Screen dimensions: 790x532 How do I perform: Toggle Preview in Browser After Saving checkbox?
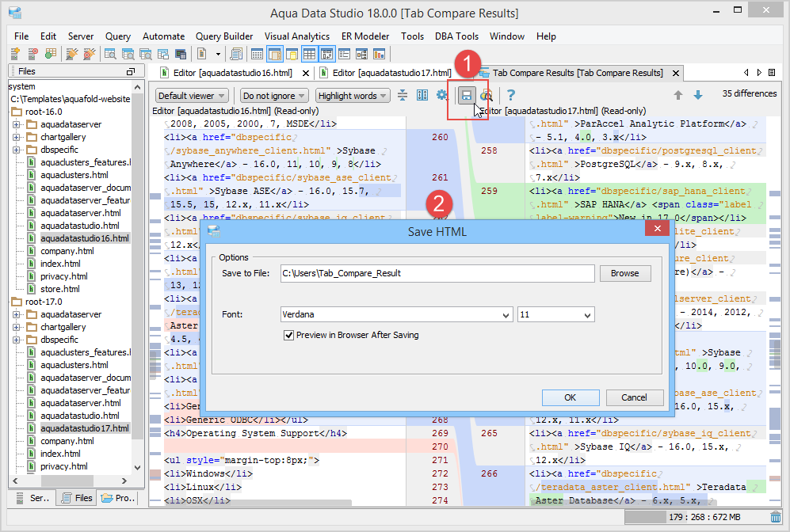pyautogui.click(x=289, y=335)
